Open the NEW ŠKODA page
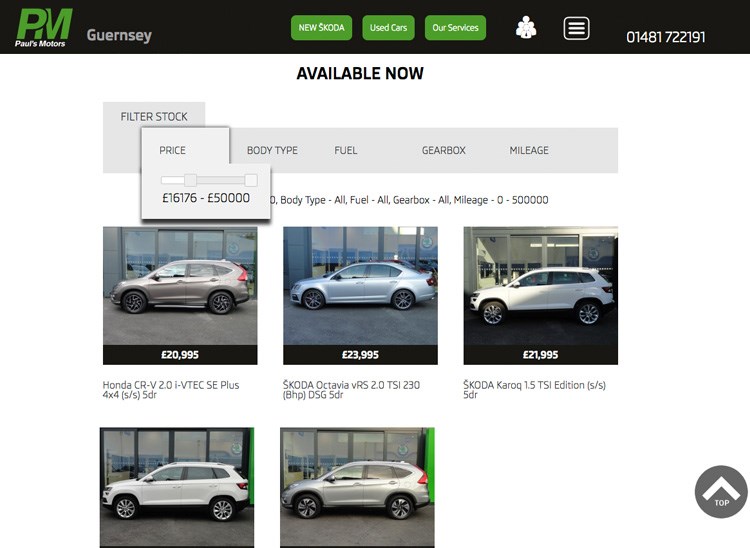This screenshot has width=750, height=548. point(321,28)
